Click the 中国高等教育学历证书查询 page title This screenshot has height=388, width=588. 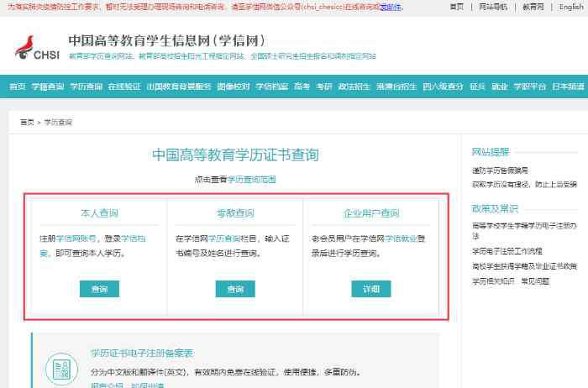[x=235, y=155]
